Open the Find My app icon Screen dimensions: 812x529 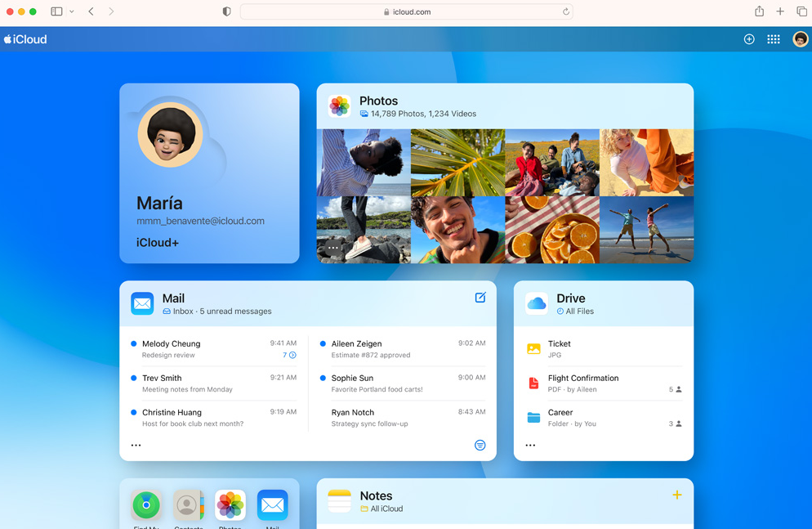coord(146,505)
